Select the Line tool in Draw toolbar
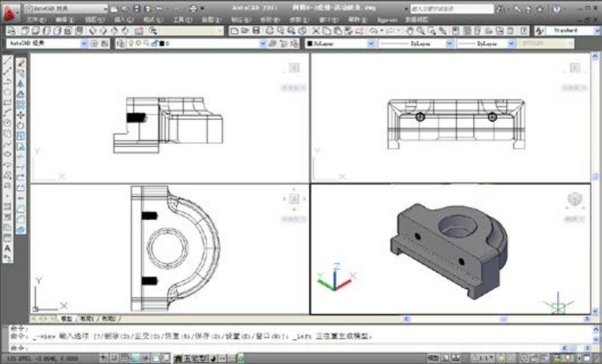The height and width of the screenshot is (364, 602). (x=7, y=60)
